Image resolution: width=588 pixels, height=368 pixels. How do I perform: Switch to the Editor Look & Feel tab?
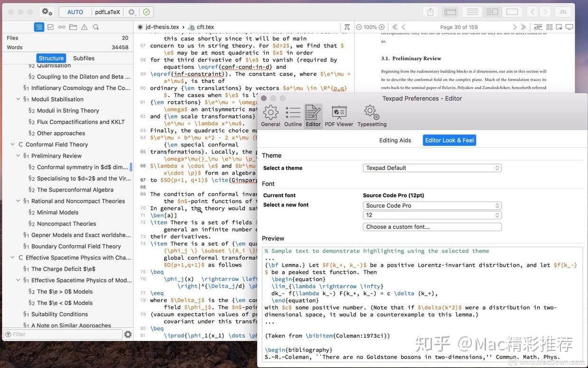(449, 140)
